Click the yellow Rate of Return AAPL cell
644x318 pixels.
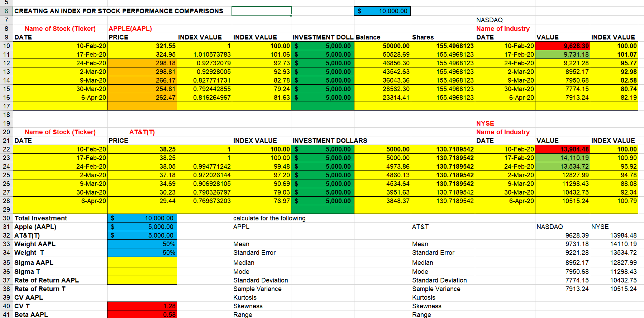click(142, 280)
